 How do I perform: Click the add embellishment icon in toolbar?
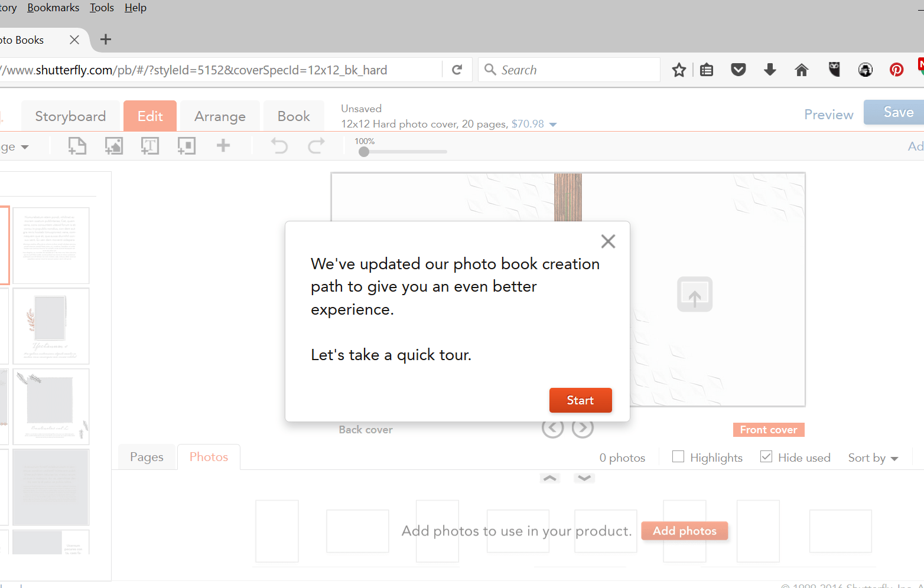click(187, 146)
